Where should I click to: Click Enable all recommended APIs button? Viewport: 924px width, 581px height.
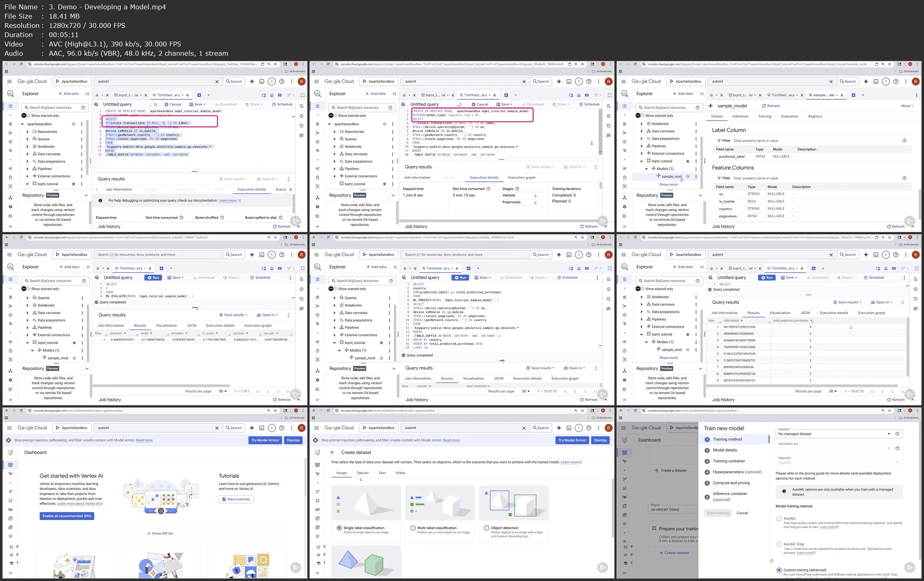67,516
